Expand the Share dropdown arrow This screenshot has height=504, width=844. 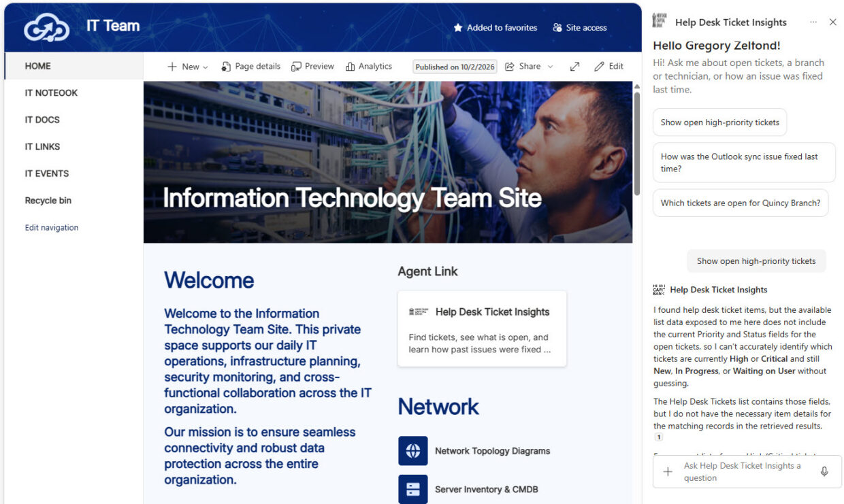(551, 67)
